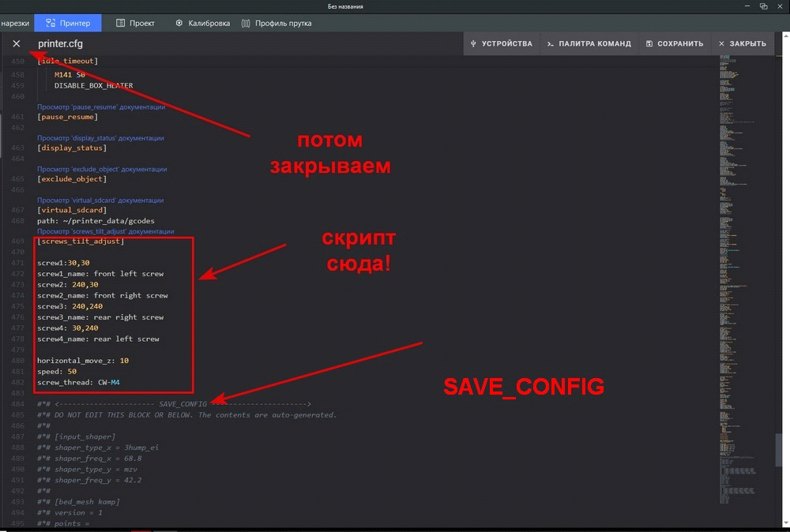Click the Проект tab icon

(120, 23)
